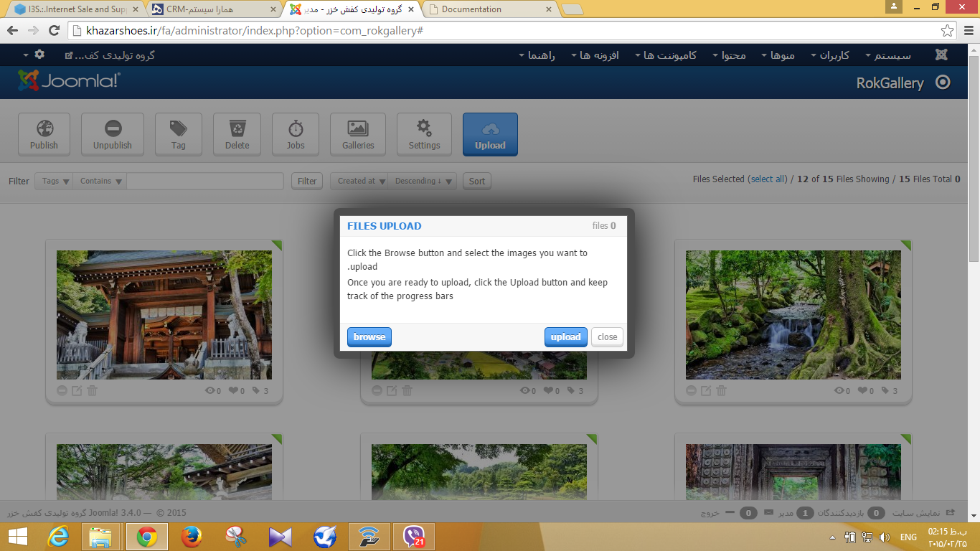Open the Descending order dropdown

(x=421, y=182)
